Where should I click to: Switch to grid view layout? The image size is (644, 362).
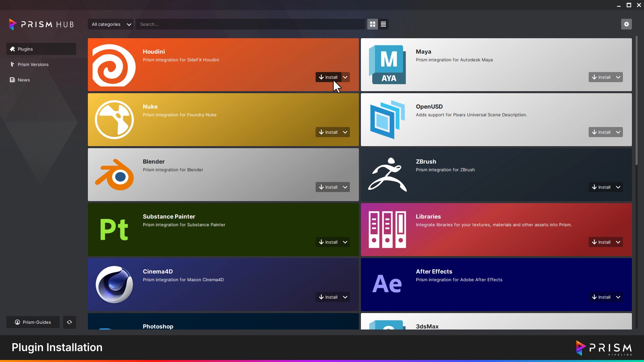pos(373,24)
